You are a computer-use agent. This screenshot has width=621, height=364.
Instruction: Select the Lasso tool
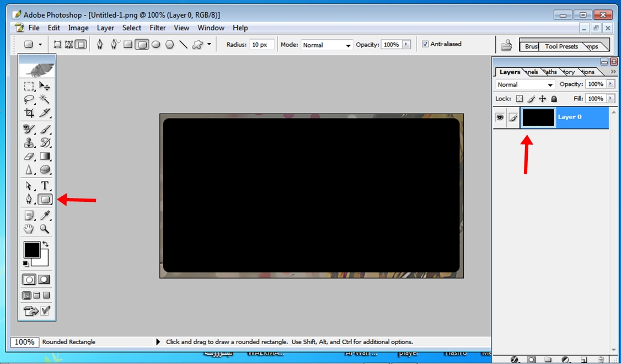[29, 100]
